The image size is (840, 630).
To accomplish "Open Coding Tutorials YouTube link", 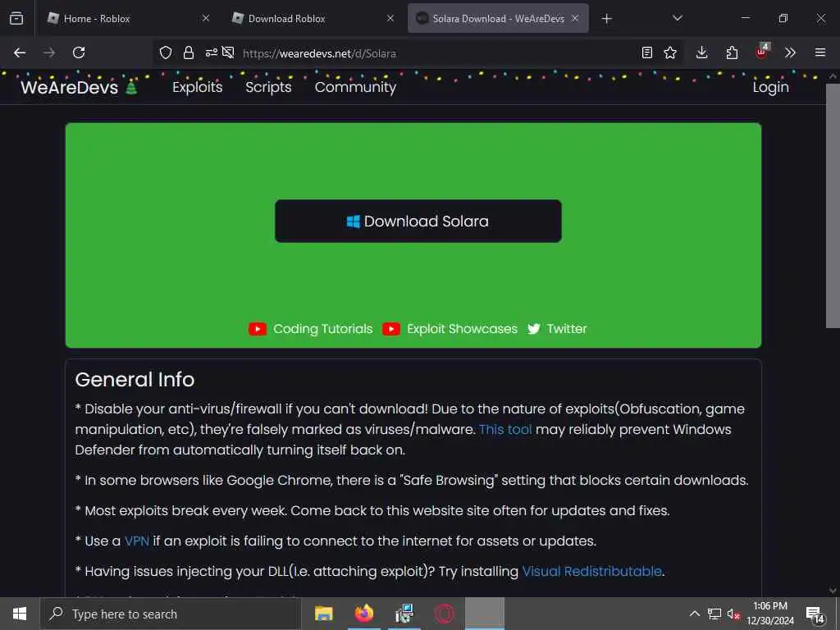I will pos(322,329).
